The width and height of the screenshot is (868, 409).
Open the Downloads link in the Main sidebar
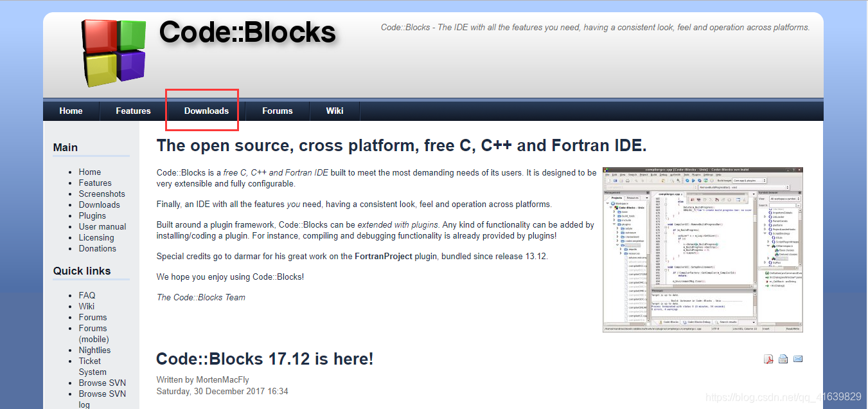100,204
